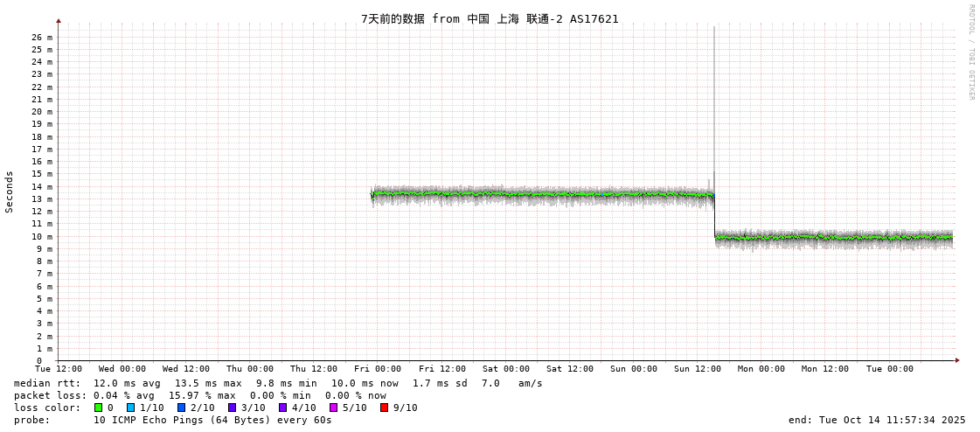Click the 'Sat 00:00' x-axis label
This screenshot has height=432, width=980.
point(506,369)
